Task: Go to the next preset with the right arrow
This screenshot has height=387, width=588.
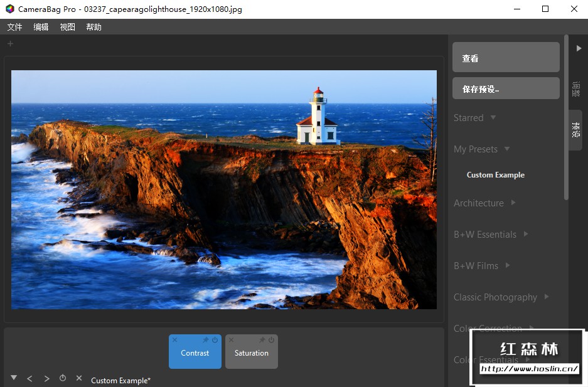Action: tap(46, 379)
